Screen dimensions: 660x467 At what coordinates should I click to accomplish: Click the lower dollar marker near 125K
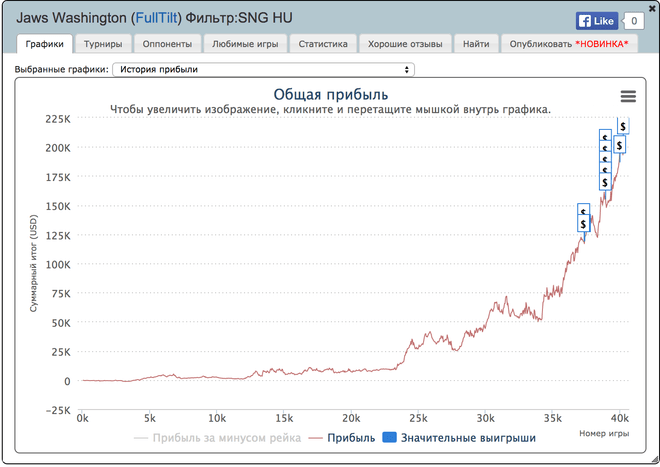tap(583, 224)
